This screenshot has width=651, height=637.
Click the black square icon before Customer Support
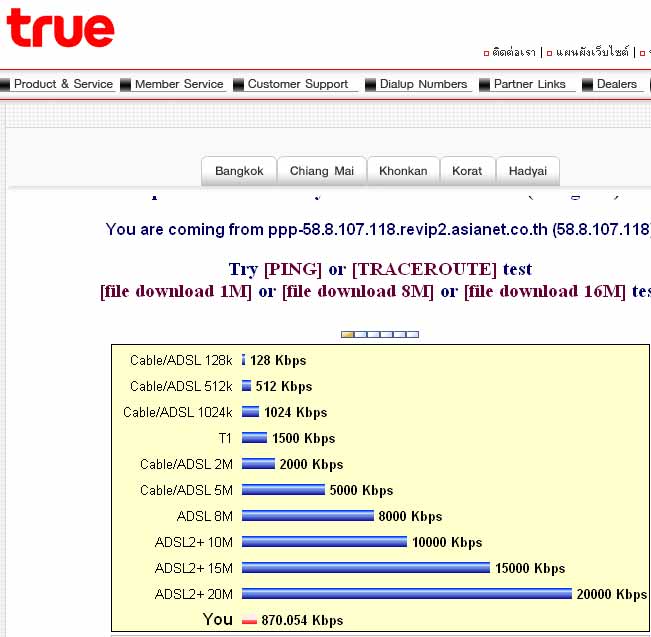point(238,85)
